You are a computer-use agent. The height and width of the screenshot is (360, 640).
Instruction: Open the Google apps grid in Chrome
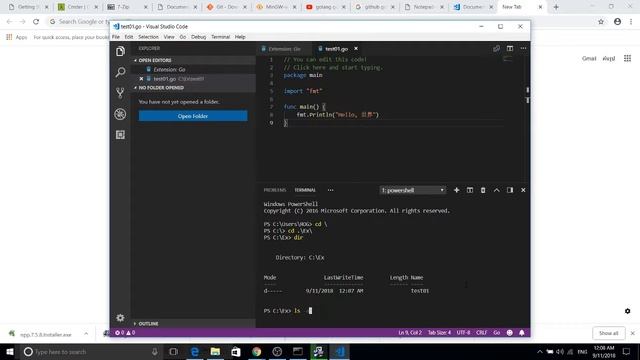click(627, 58)
